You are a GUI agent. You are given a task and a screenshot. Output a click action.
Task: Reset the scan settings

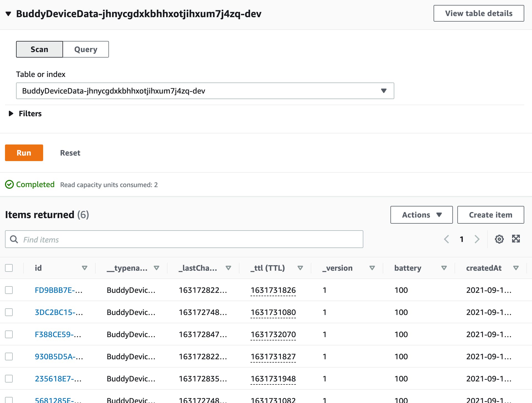point(70,153)
